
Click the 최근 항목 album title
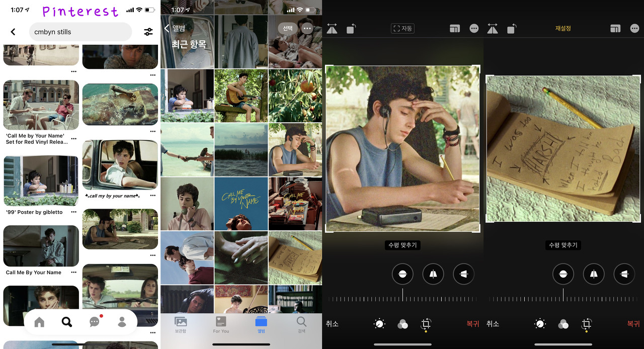click(189, 44)
